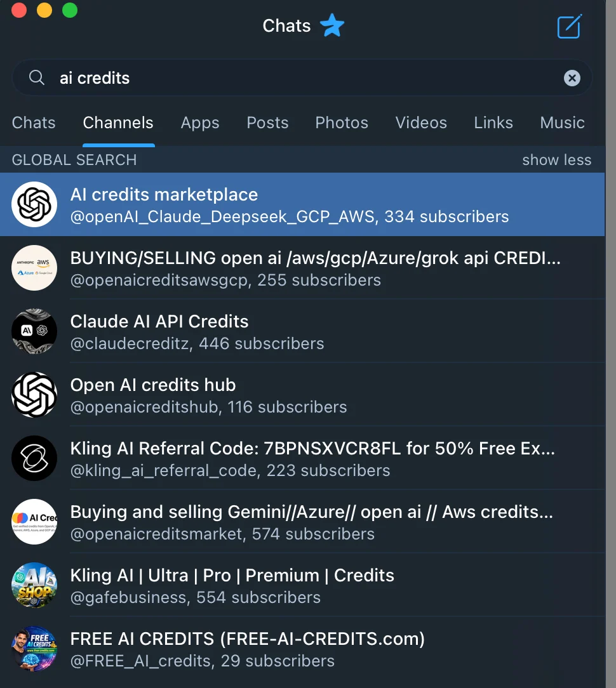Open "Open AI credits hub" channel title

[153, 385]
